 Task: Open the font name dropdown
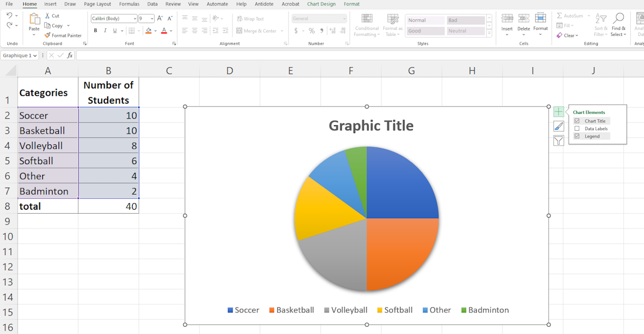[x=135, y=19]
